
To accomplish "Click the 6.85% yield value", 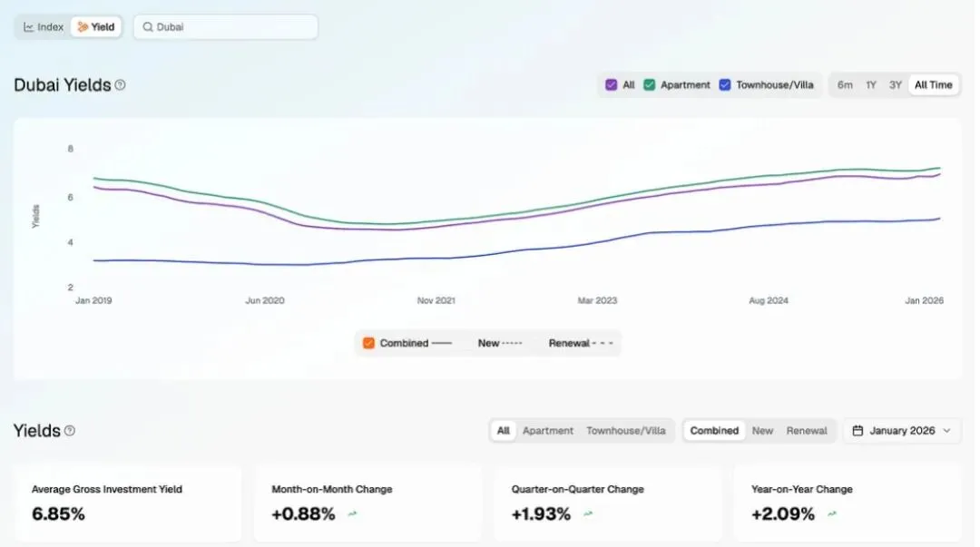I will [x=58, y=513].
